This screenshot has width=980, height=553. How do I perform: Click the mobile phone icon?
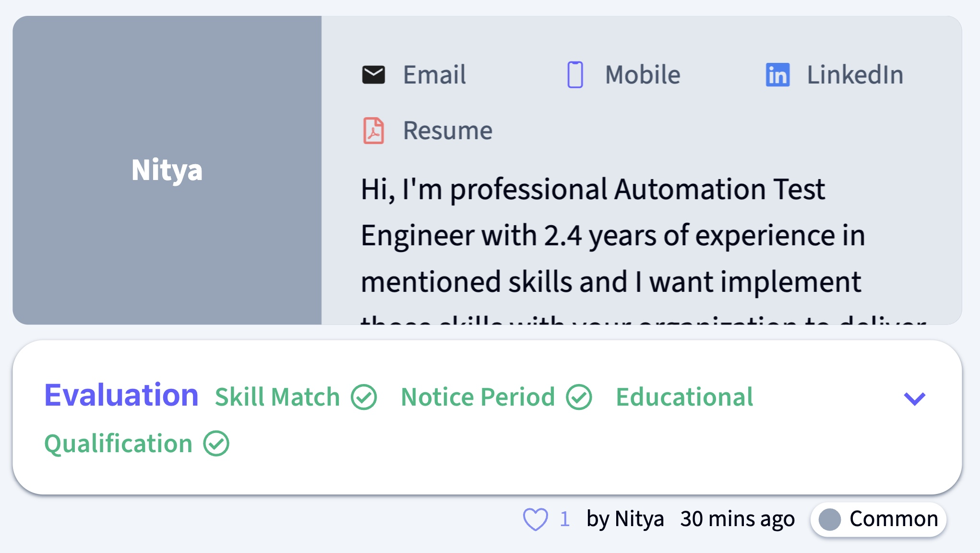pos(575,75)
